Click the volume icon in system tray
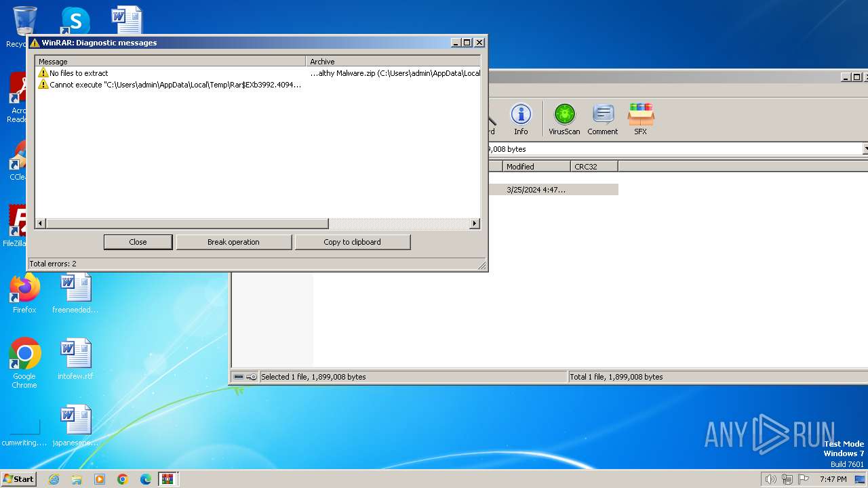This screenshot has height=488, width=868. (x=770, y=479)
